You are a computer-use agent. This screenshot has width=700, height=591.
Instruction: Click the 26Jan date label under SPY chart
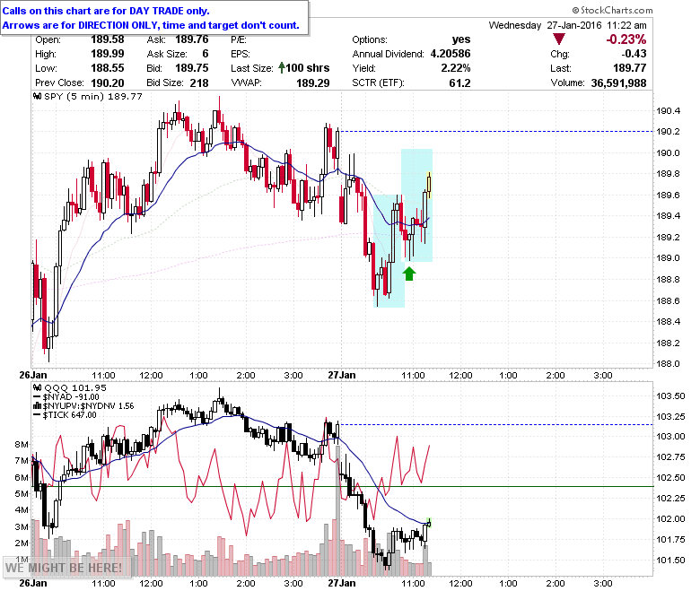[x=33, y=375]
